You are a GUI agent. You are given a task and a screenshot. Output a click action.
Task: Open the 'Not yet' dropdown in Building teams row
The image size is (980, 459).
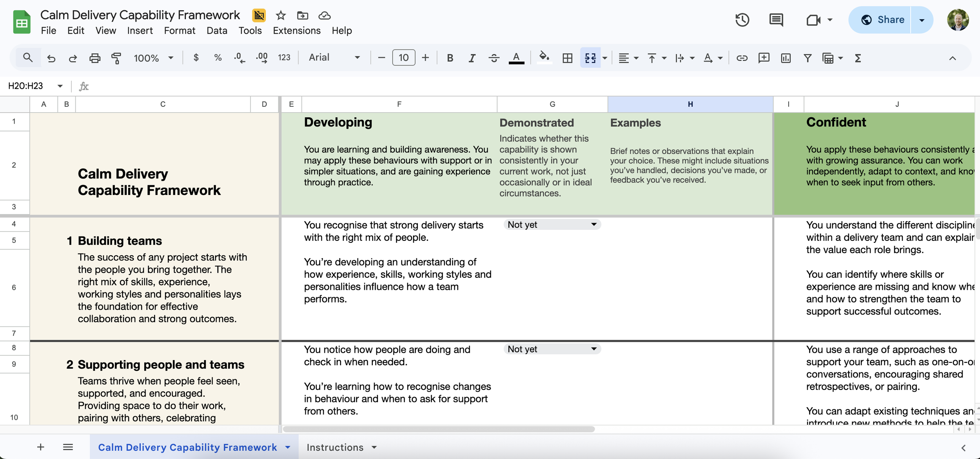552,224
